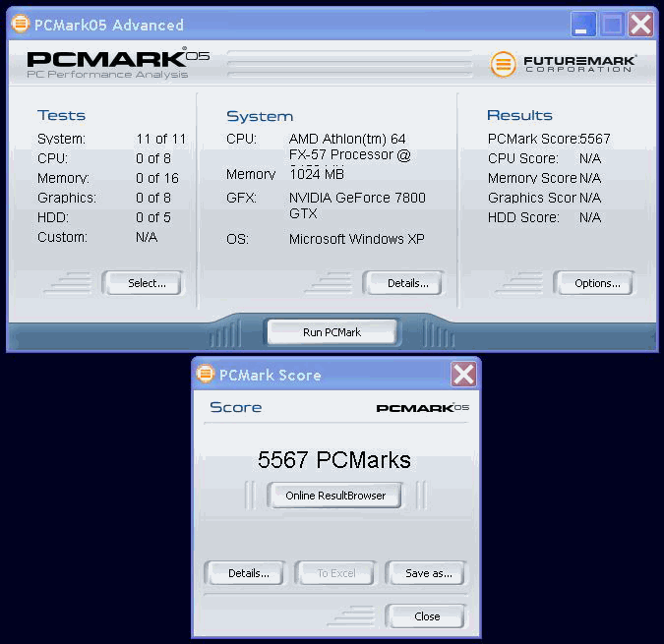This screenshot has height=644, width=664.
Task: Click the '11 of 11' System tests value
Action: click(x=161, y=139)
